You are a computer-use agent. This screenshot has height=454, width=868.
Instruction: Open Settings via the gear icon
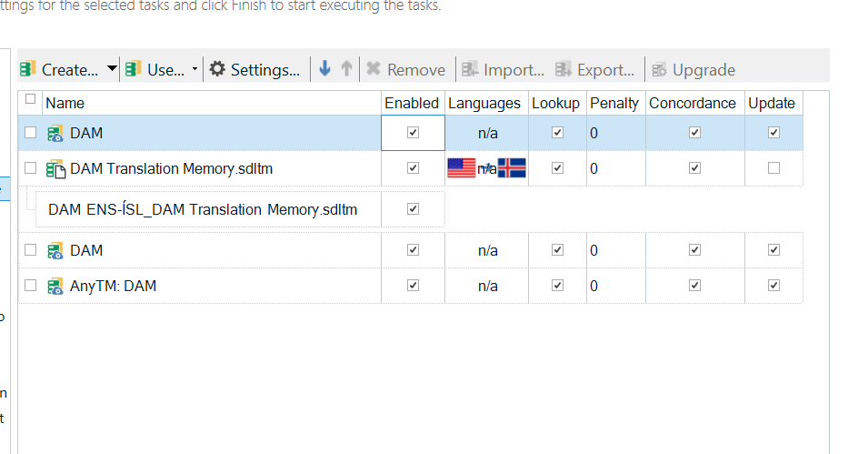coord(217,69)
